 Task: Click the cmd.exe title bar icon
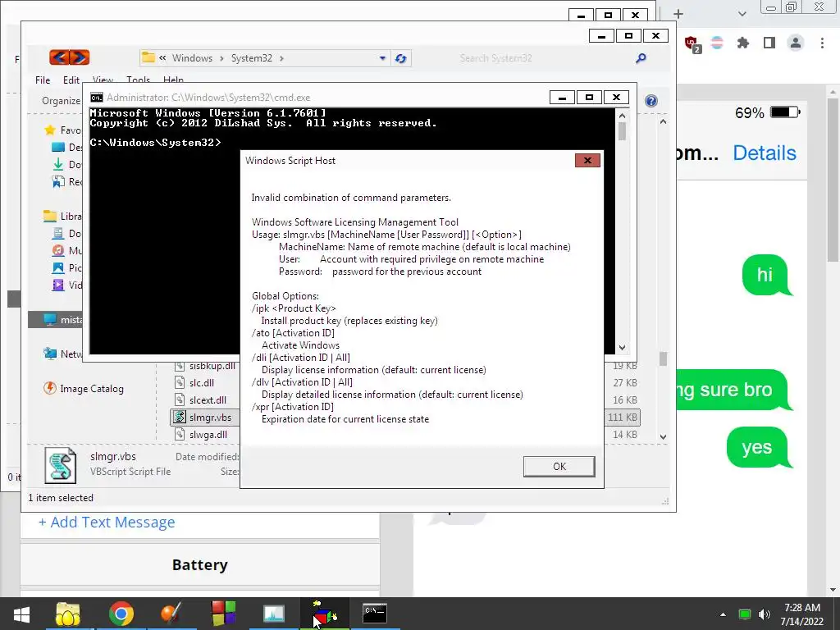[97, 98]
